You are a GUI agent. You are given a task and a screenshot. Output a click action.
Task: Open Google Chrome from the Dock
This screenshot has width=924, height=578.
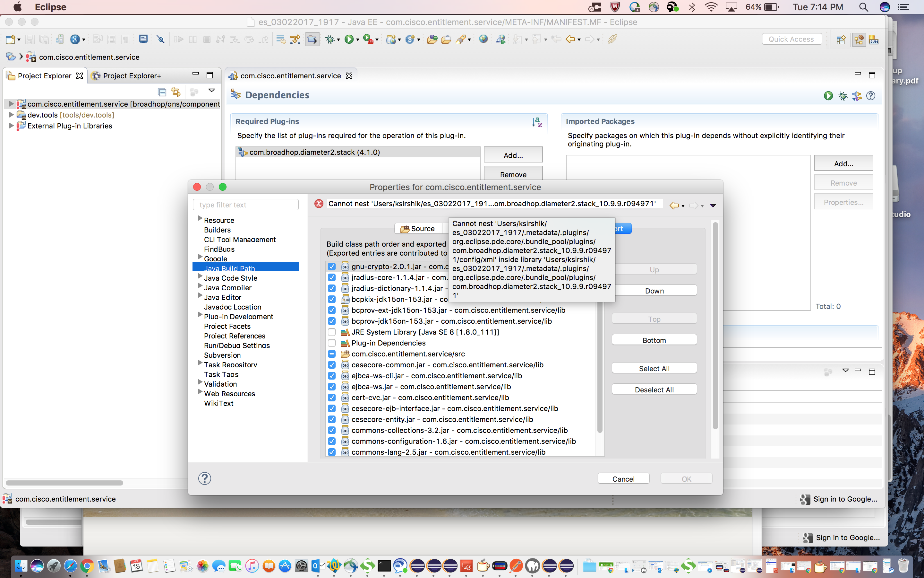(87, 566)
